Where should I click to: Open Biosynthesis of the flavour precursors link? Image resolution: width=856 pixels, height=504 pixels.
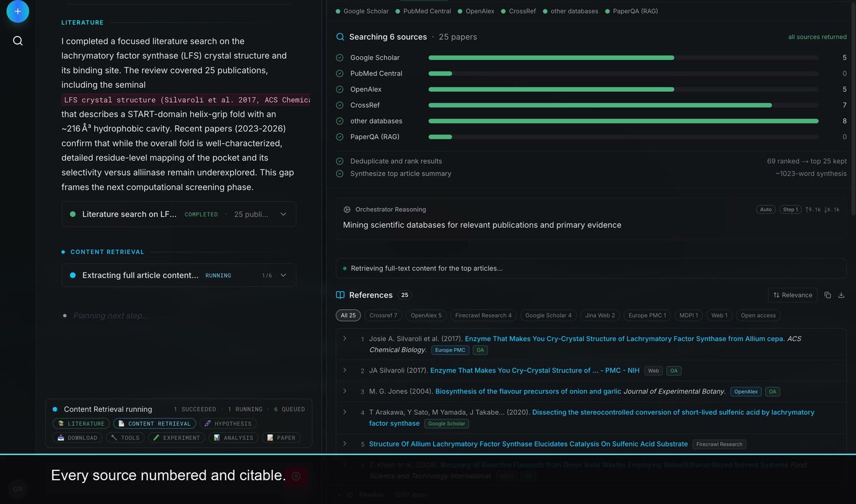pos(528,391)
